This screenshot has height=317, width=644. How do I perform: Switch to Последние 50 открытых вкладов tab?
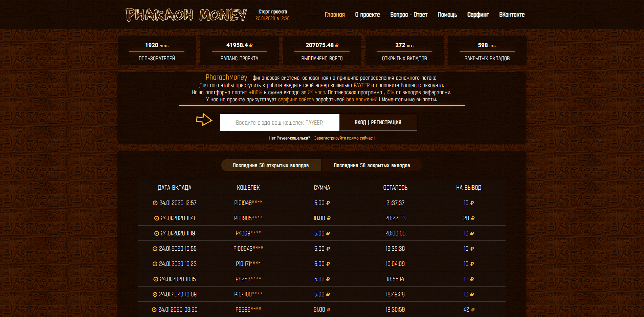(271, 165)
